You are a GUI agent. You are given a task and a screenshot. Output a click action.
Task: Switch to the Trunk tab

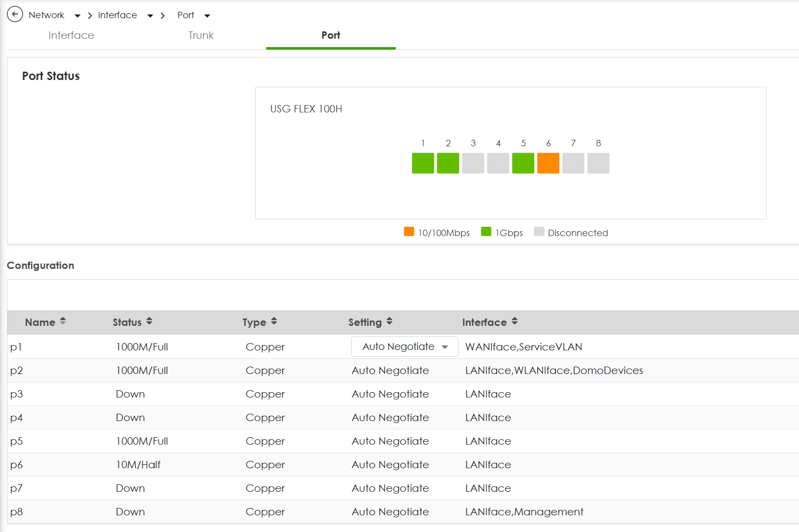[x=201, y=35]
